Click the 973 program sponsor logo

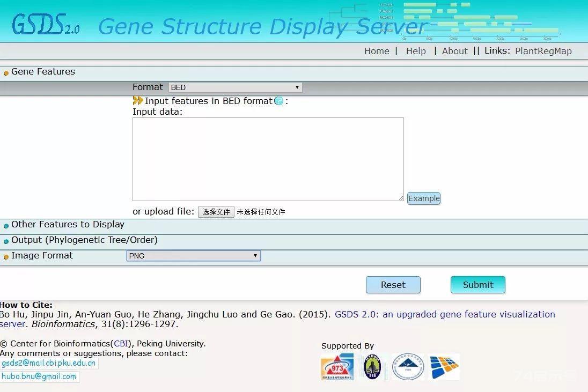point(337,367)
